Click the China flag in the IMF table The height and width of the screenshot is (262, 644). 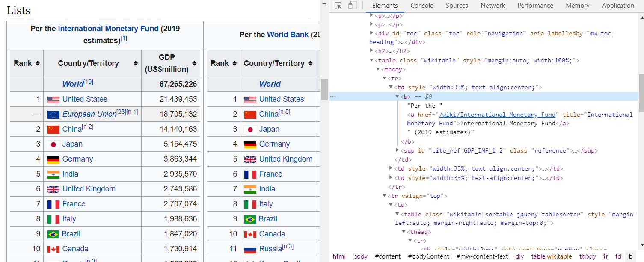pos(53,130)
